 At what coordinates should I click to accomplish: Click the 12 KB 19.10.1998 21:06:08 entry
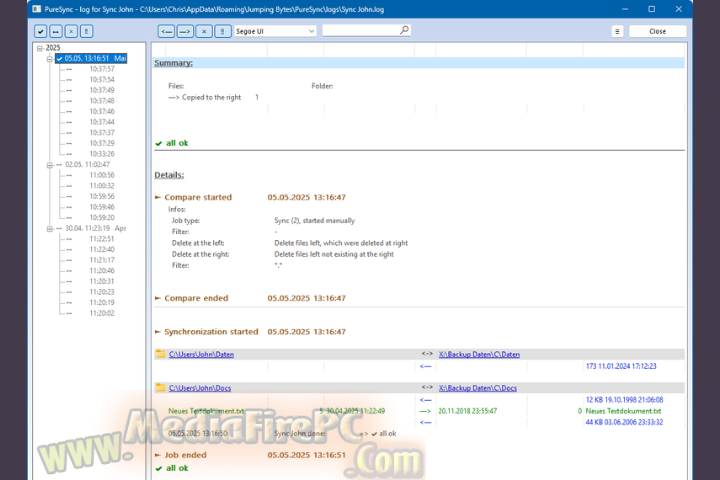point(624,400)
